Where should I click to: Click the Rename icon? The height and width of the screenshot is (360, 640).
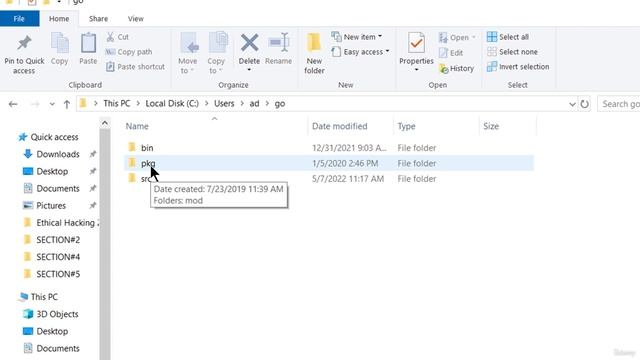[278, 43]
